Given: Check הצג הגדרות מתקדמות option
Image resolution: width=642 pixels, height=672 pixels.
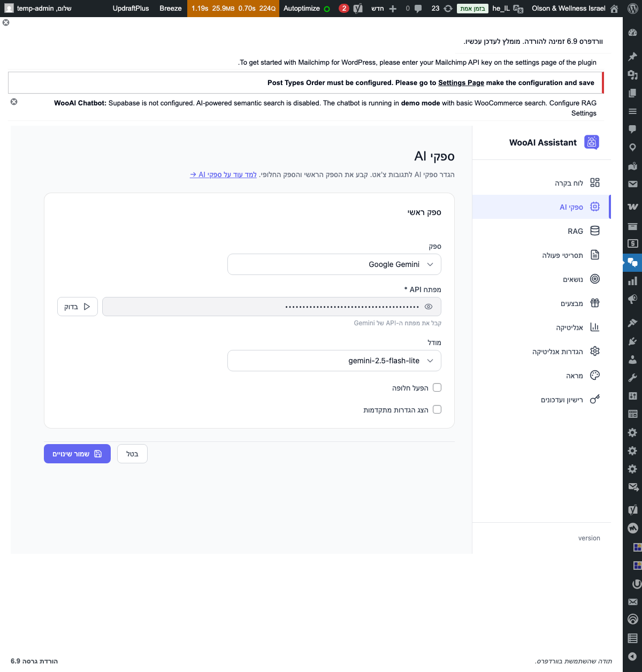Looking at the screenshot, I should (437, 409).
